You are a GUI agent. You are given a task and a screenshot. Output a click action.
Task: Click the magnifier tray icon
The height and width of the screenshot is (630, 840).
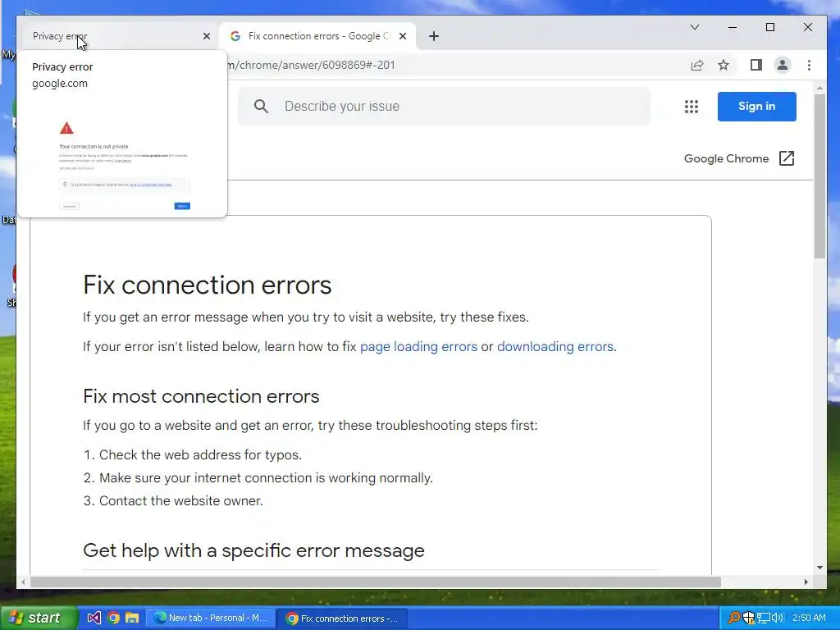(x=733, y=618)
